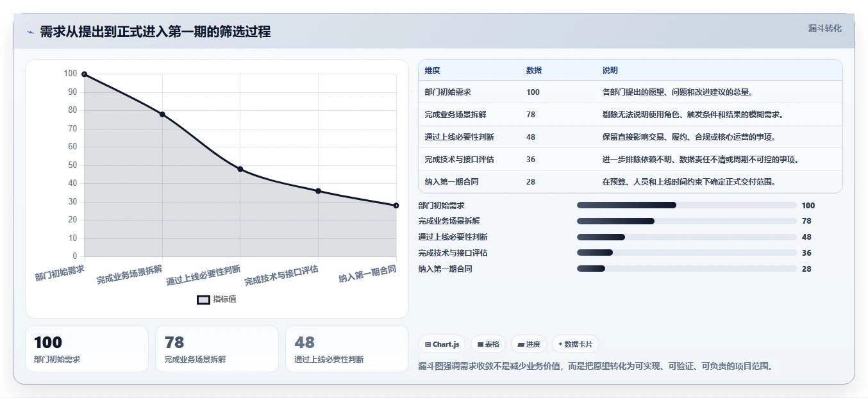Click the footer note starting 漏斗图强调需求收敛

pos(595,366)
